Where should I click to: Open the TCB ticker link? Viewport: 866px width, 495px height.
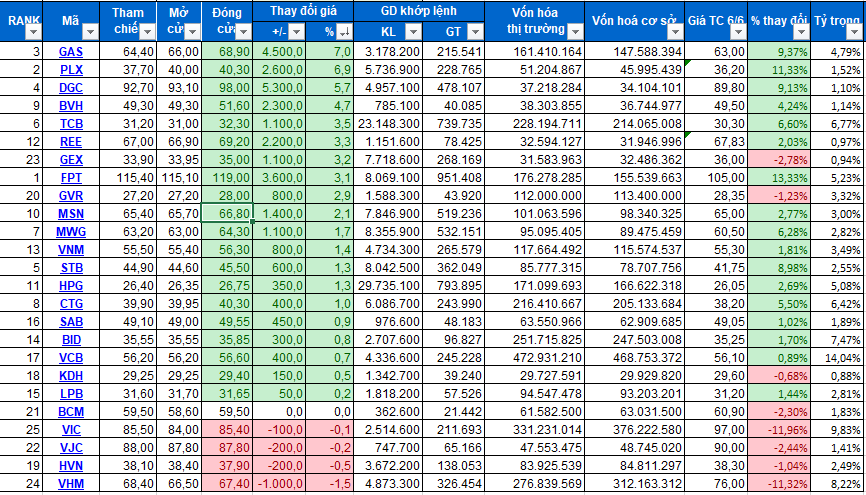[71, 124]
